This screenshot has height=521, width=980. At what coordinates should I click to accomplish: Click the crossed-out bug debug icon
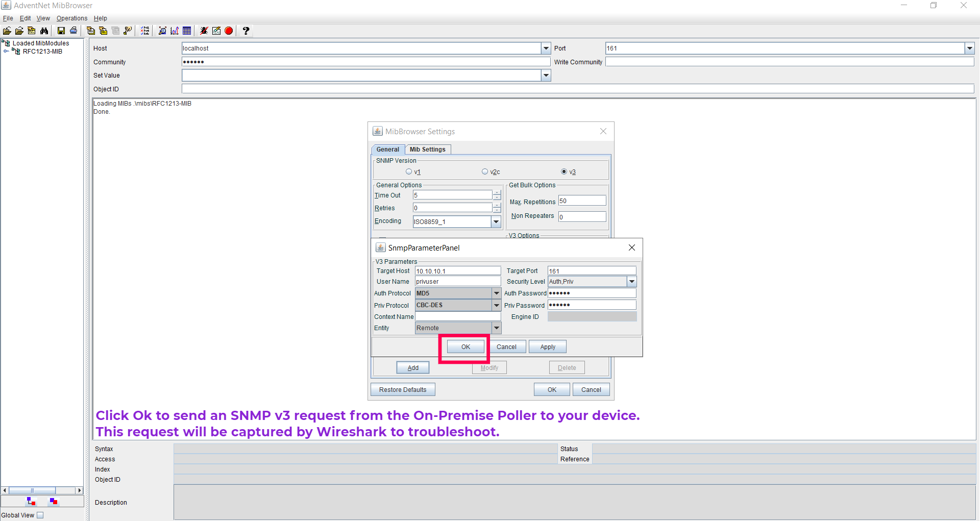click(204, 31)
